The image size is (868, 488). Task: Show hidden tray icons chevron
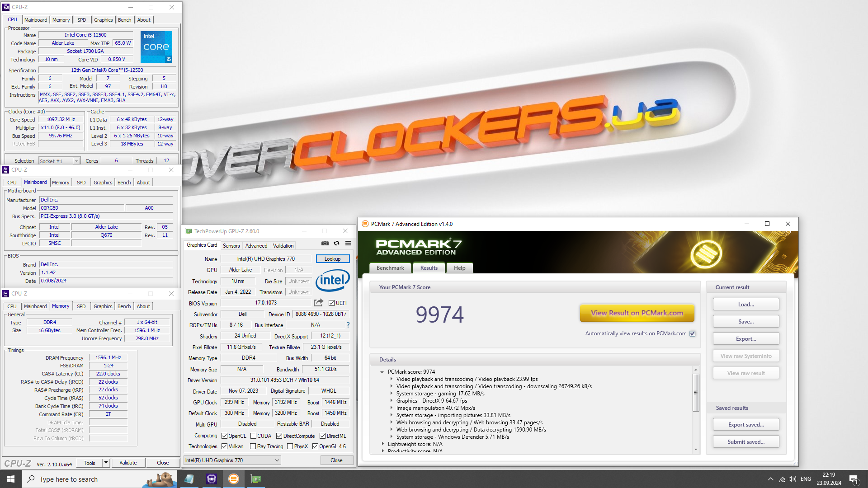(x=770, y=479)
